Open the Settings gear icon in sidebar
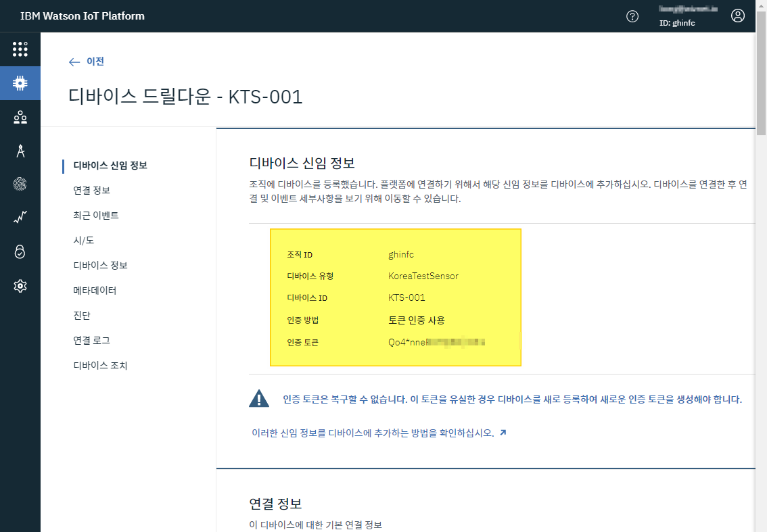The width and height of the screenshot is (767, 532). click(x=20, y=285)
